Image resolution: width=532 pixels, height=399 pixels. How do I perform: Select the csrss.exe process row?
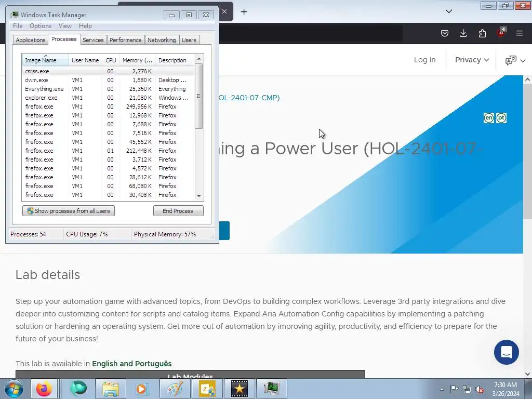coord(108,71)
